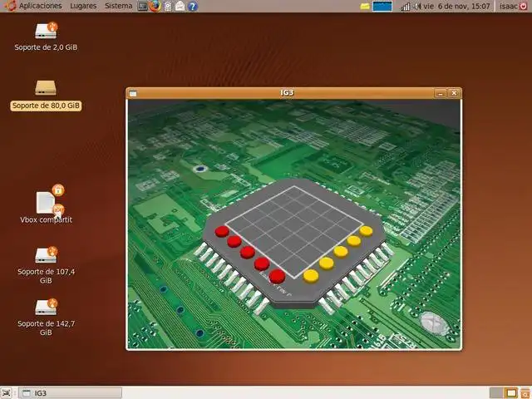Select the red piece nearest the chip's bottom corner

click(277, 276)
